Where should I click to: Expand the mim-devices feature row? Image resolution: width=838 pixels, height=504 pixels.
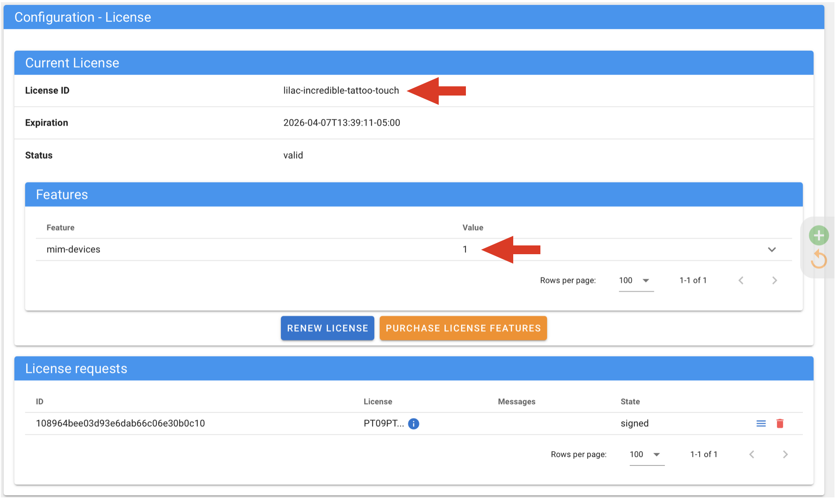point(773,249)
